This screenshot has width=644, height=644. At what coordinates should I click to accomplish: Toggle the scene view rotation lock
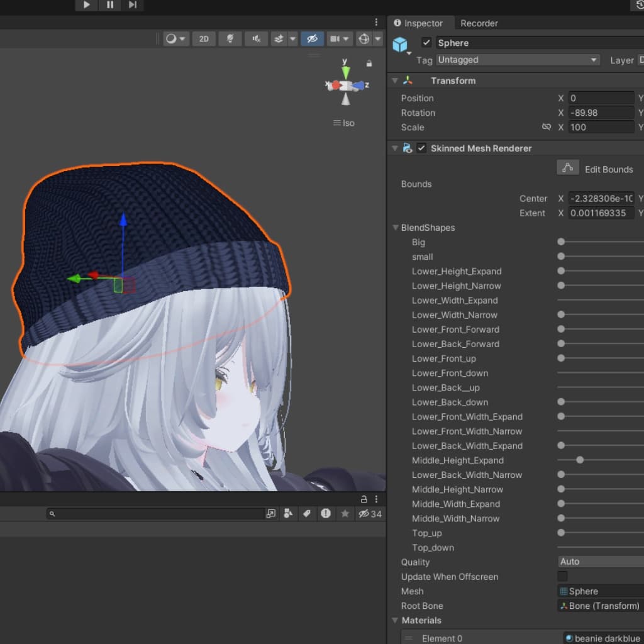point(369,64)
